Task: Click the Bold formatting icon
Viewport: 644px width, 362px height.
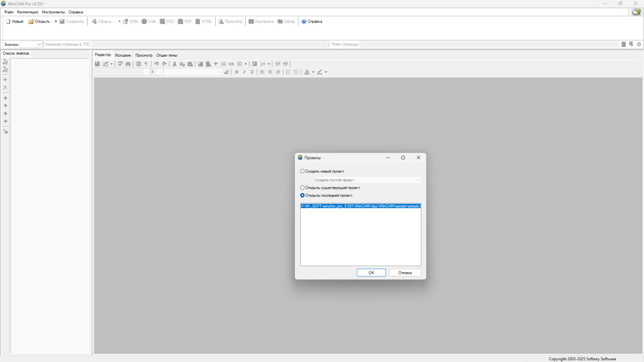Action: (x=236, y=72)
